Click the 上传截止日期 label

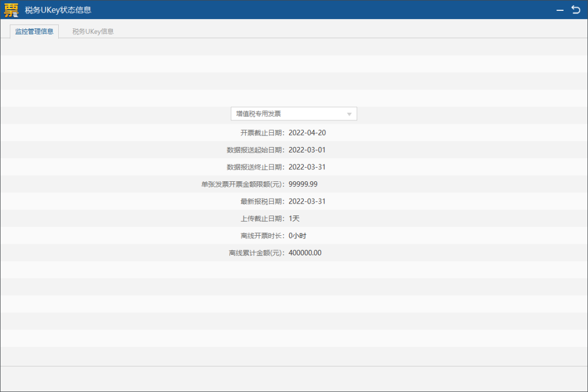(x=262, y=219)
